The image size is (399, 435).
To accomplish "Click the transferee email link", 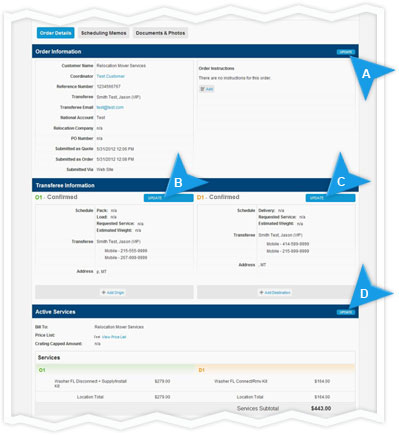I will (x=110, y=107).
